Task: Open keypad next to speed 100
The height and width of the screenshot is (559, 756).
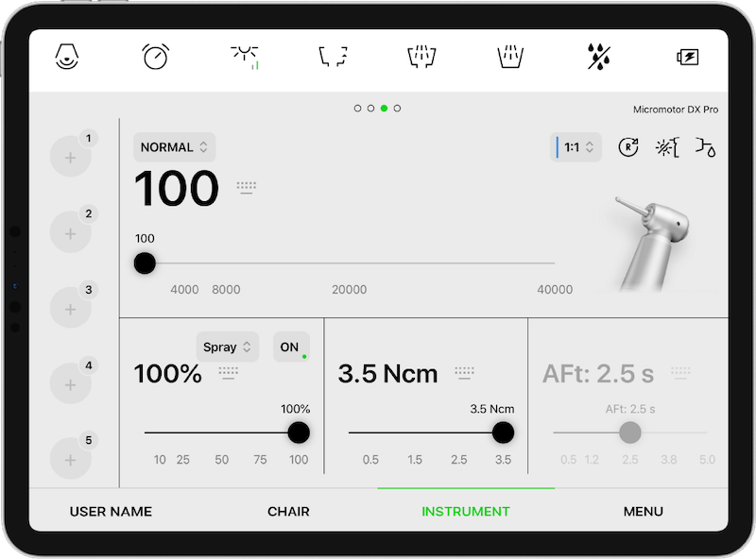Action: 247,188
